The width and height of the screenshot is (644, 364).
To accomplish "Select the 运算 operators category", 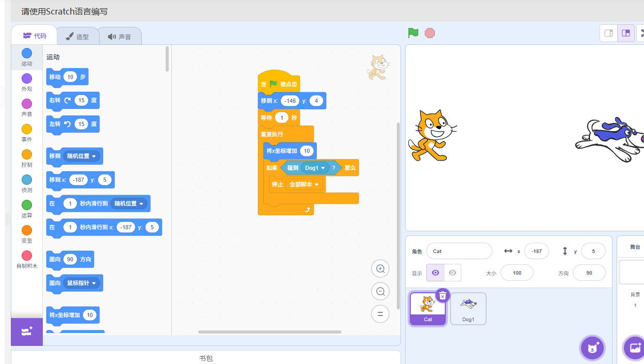I will pos(27,209).
